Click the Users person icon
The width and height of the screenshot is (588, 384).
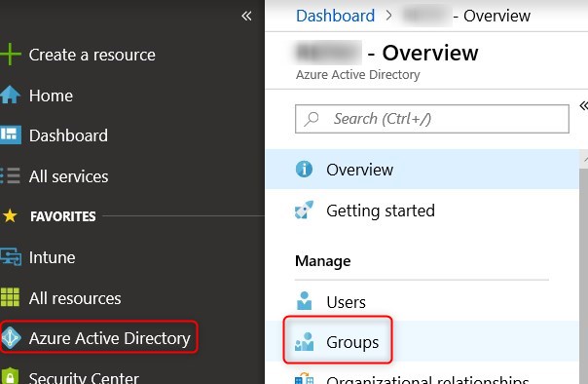(304, 301)
